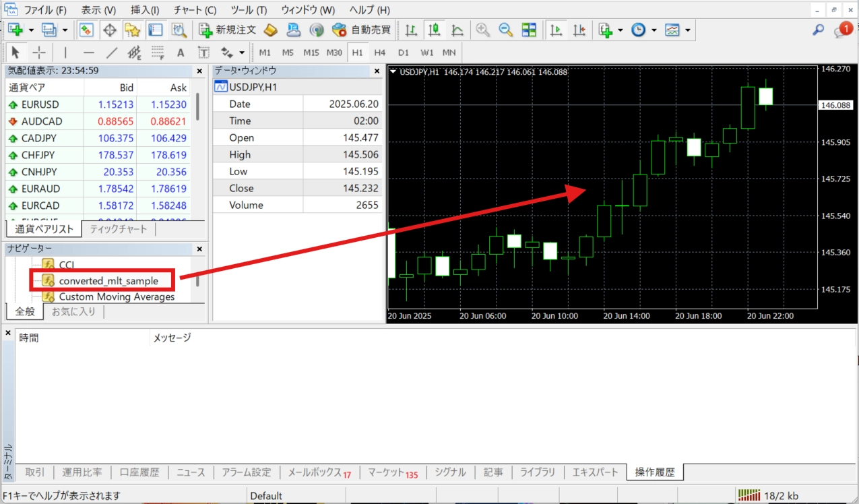Open the new chart dropdown arrow
The height and width of the screenshot is (504, 859).
tap(29, 30)
